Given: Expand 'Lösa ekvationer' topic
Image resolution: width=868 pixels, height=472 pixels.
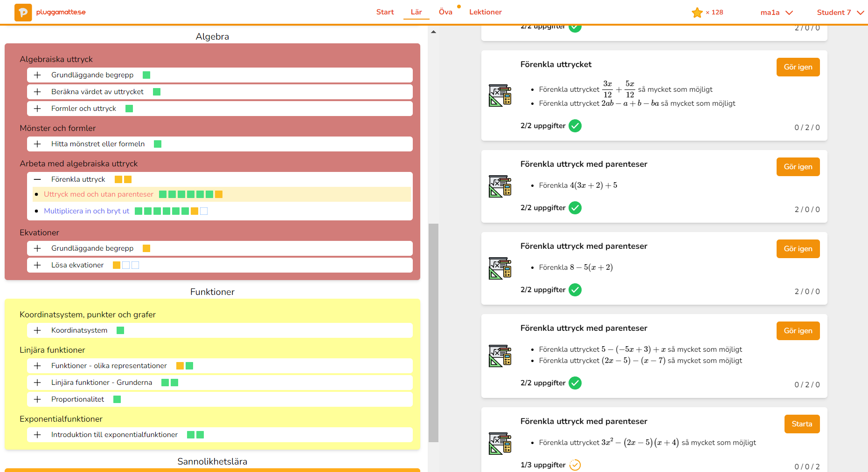Looking at the screenshot, I should click(x=38, y=265).
